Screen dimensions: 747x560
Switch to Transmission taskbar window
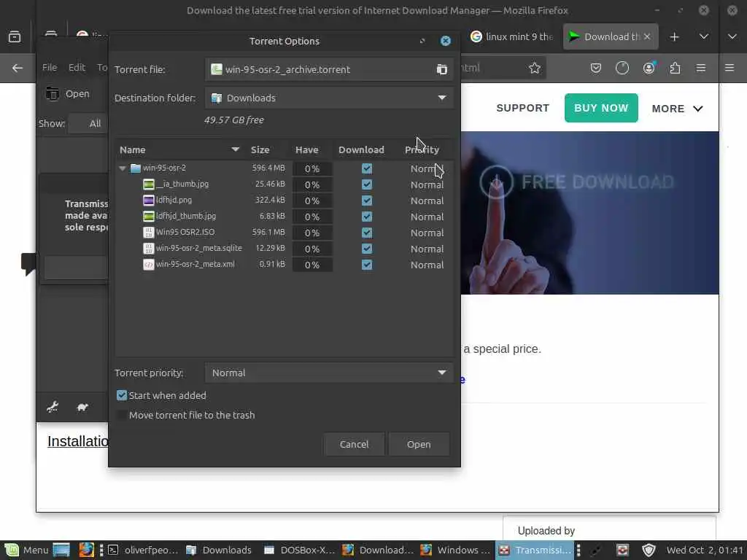tap(535, 551)
